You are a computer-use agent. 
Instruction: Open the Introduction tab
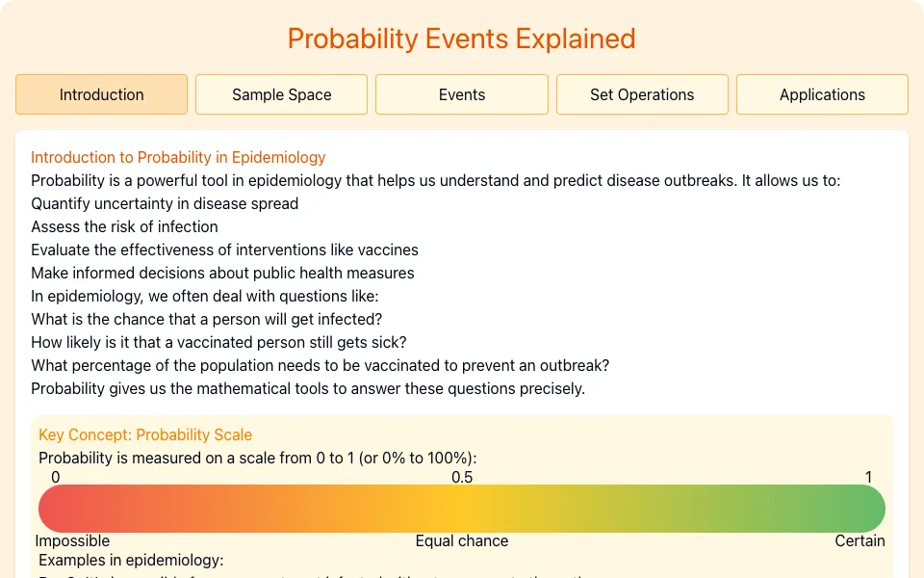(x=101, y=94)
